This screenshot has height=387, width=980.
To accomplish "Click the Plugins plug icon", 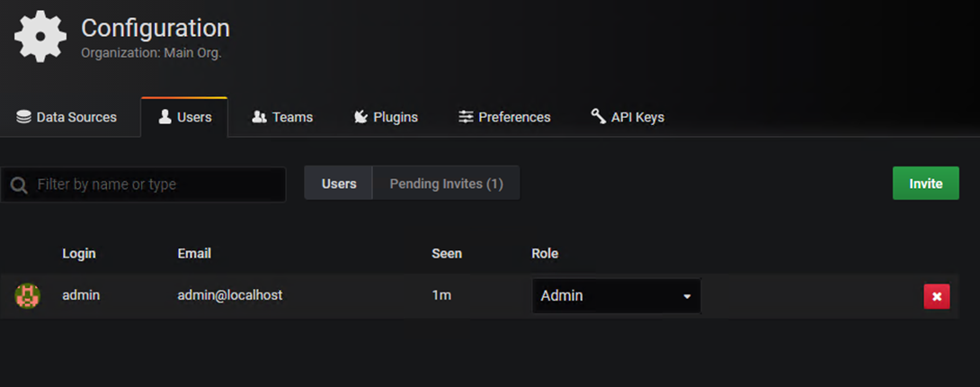I will click(x=361, y=117).
